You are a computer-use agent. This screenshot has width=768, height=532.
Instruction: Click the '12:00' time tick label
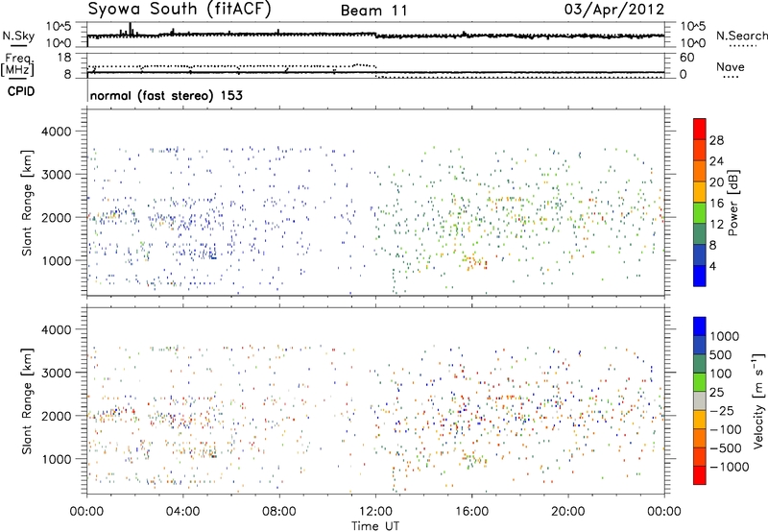[375, 512]
